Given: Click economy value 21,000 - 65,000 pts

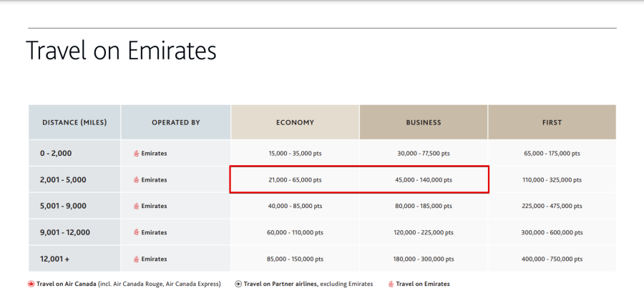Looking at the screenshot, I should click(x=295, y=179).
